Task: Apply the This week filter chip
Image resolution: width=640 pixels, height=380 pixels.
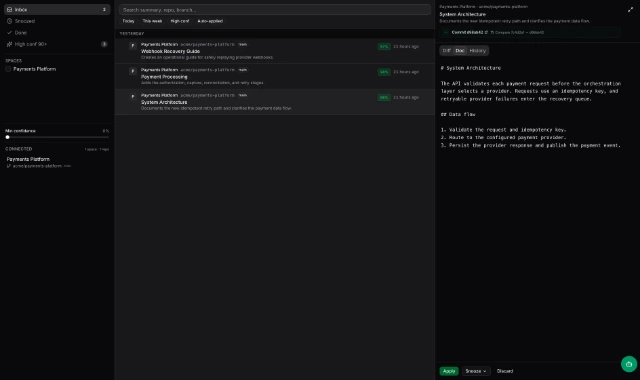Action: point(152,21)
